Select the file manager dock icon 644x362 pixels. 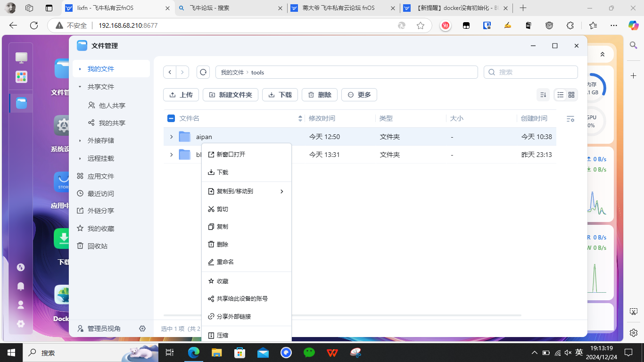click(x=21, y=103)
